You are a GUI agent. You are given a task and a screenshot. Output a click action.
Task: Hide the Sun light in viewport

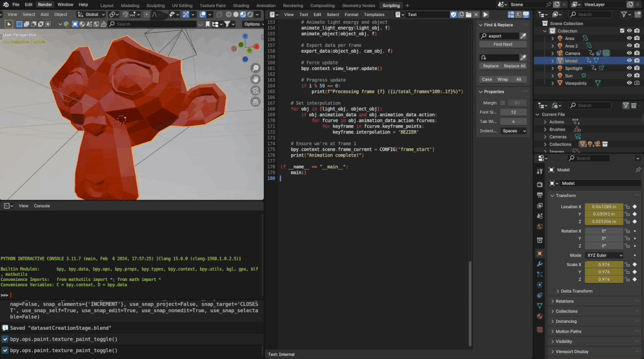629,75
